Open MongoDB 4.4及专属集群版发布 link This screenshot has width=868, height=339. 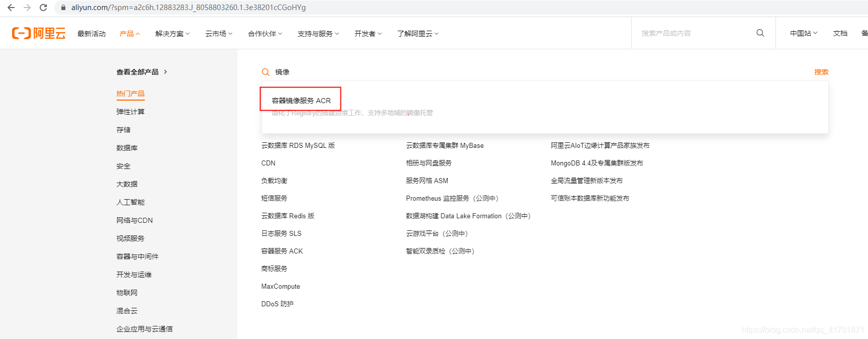pyautogui.click(x=597, y=163)
